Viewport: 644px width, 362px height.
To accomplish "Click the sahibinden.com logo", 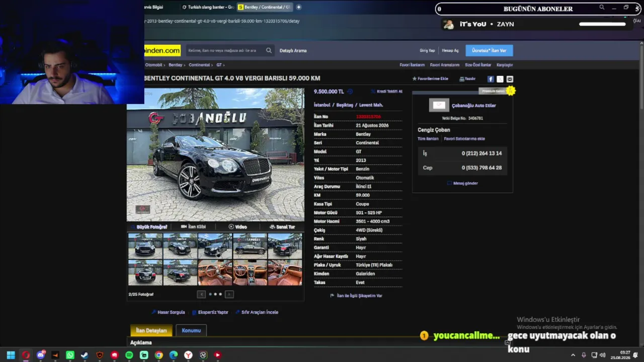I will 162,50.
